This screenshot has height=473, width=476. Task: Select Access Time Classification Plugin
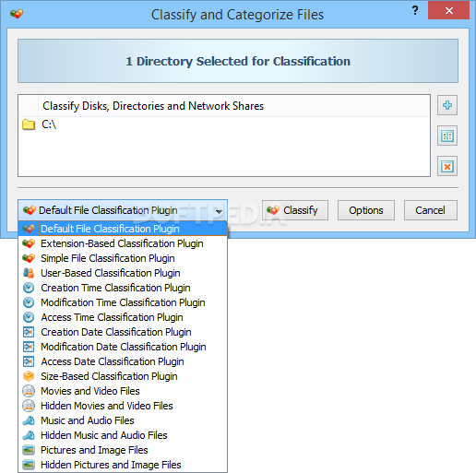pyautogui.click(x=123, y=317)
